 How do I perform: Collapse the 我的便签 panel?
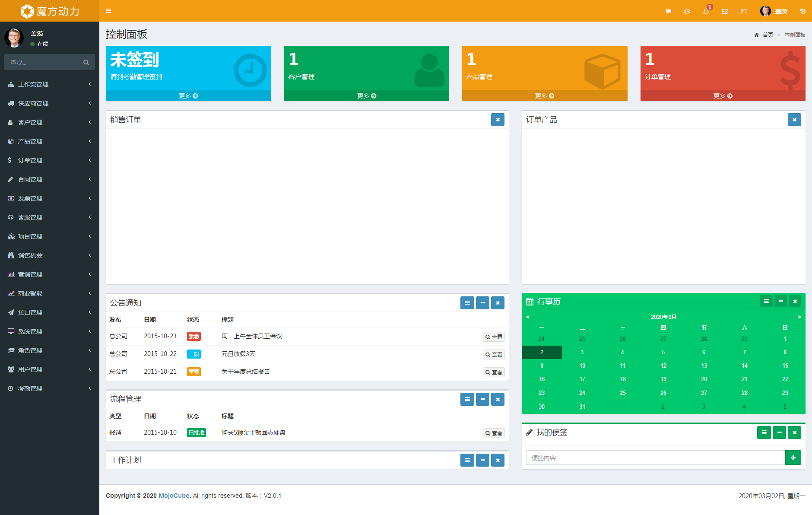779,432
